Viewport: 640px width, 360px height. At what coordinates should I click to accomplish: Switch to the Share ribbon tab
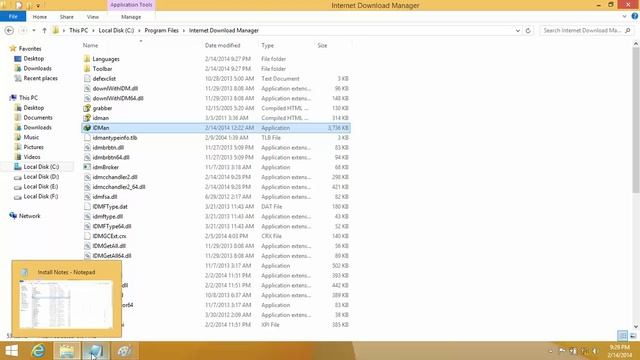tap(67, 17)
